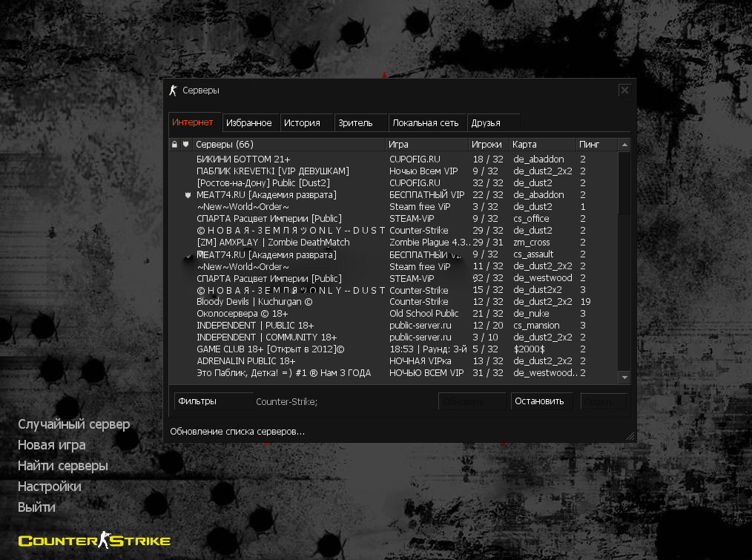
Task: Click the server list scroll-up arrow
Action: [x=624, y=145]
